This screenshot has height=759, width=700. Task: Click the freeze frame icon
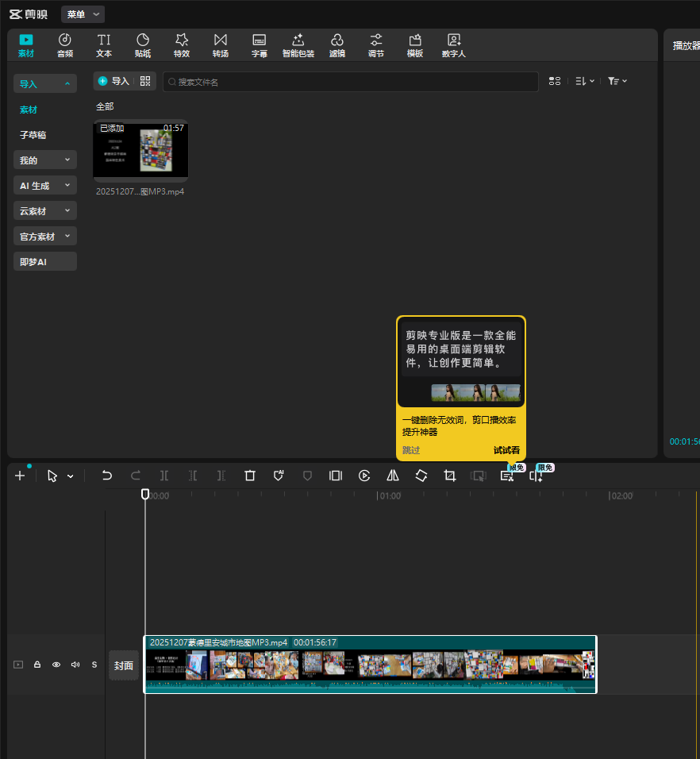coord(336,476)
